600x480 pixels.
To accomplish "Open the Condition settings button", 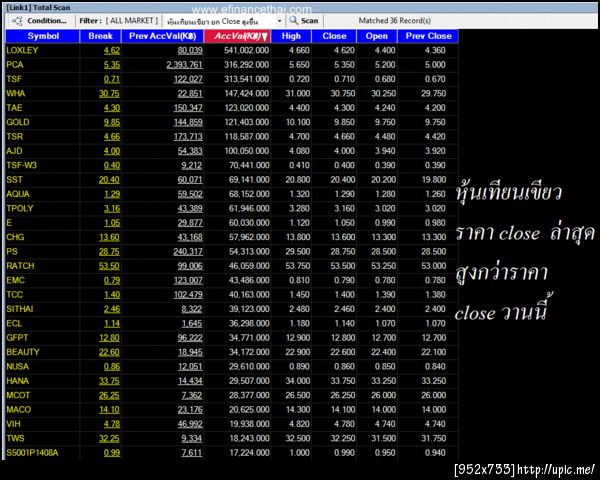I will click(x=39, y=21).
